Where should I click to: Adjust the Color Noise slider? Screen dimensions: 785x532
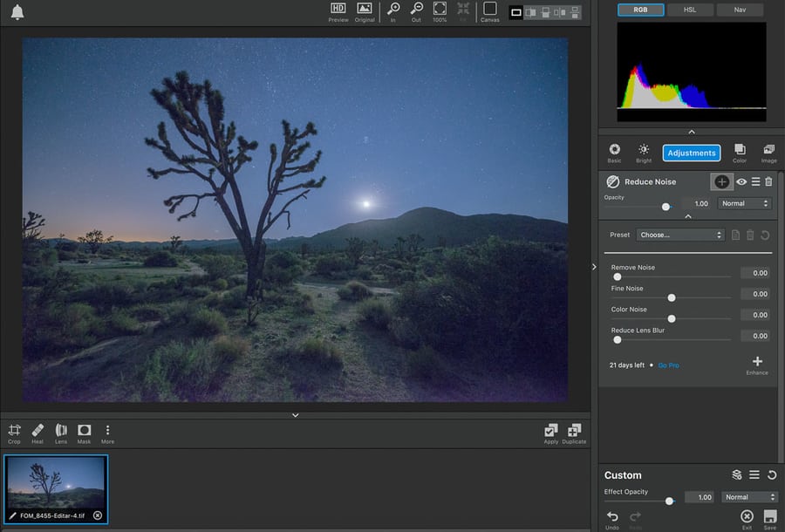click(x=671, y=319)
